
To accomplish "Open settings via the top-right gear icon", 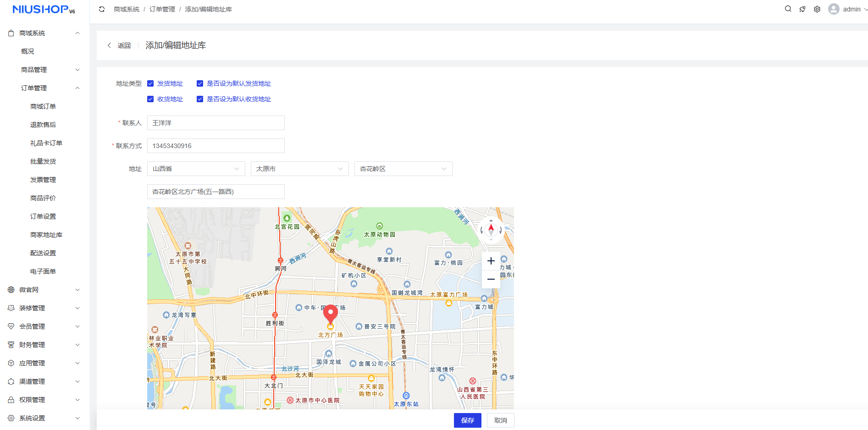I will [x=817, y=9].
